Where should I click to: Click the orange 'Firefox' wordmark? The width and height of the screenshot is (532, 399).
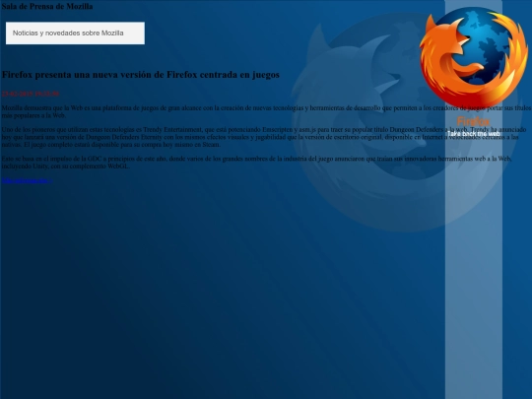473,121
